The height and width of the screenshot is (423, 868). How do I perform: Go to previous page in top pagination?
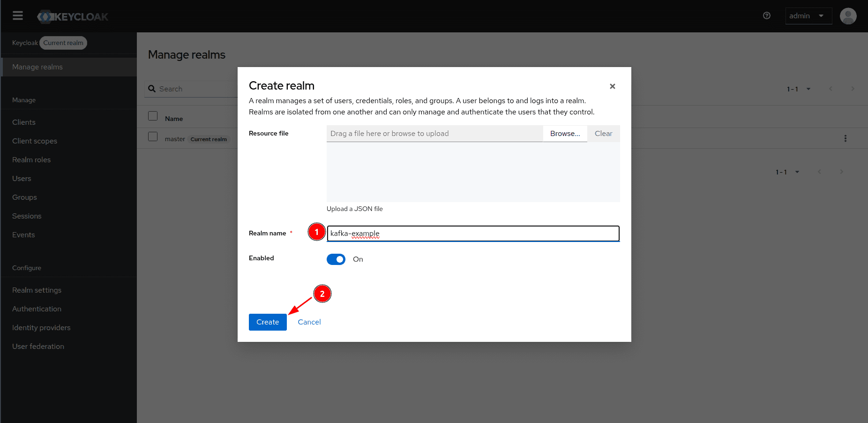831,89
